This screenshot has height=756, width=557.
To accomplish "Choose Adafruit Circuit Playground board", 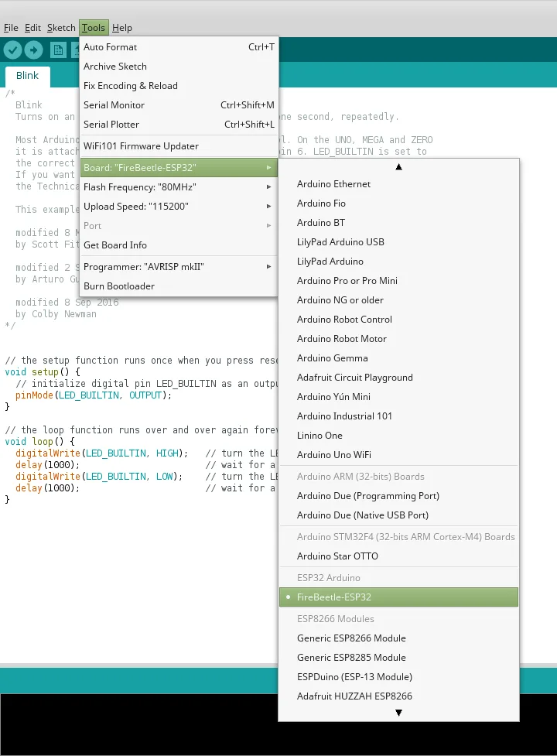I will [x=398, y=378].
